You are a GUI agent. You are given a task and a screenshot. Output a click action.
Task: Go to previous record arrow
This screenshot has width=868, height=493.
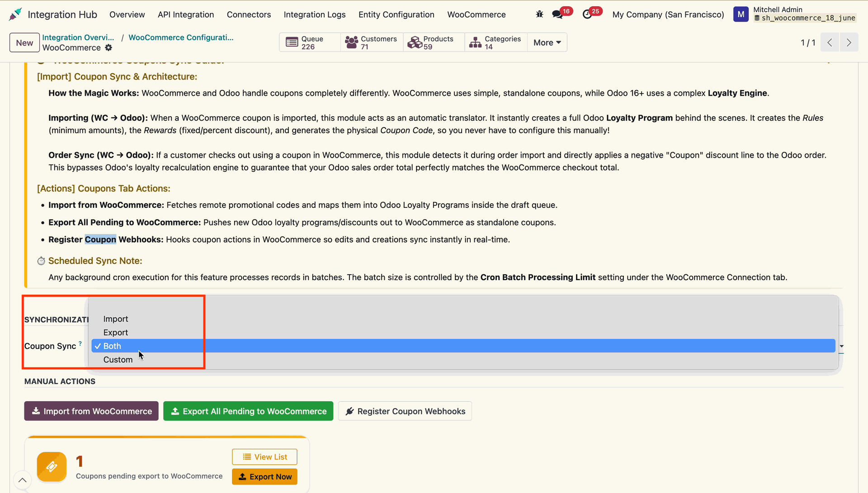click(x=830, y=42)
